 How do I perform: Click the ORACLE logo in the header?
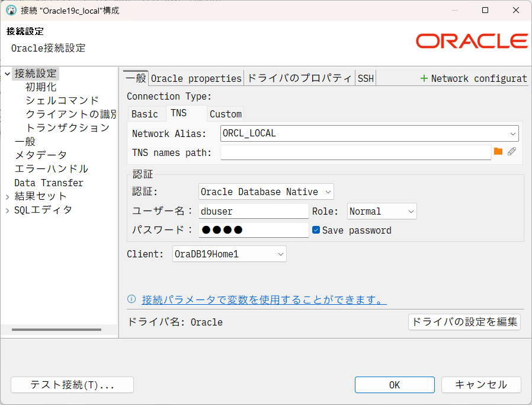click(x=471, y=40)
